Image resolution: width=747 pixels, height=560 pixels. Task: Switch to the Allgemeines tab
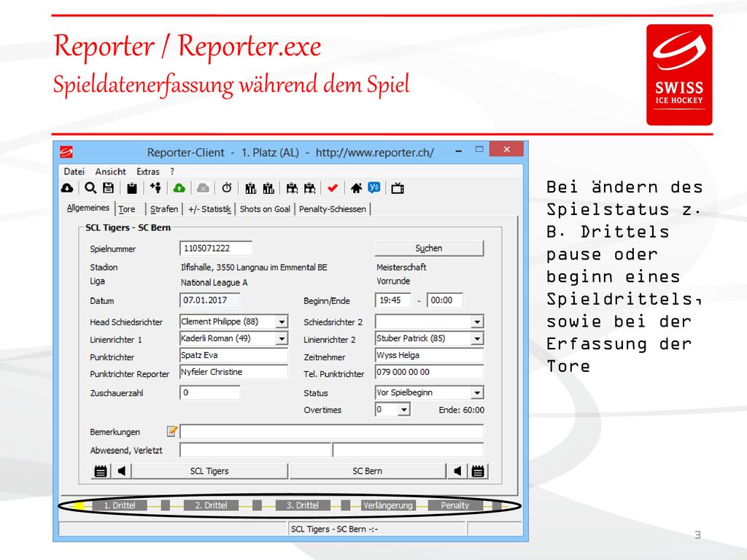pyautogui.click(x=88, y=208)
